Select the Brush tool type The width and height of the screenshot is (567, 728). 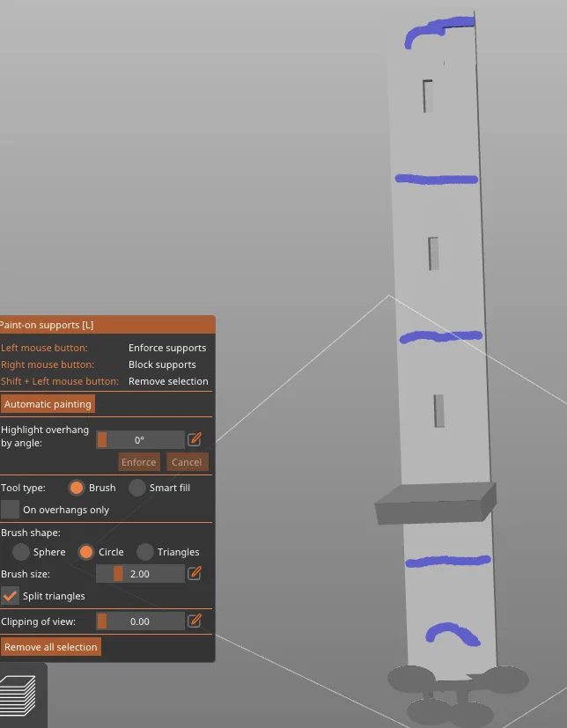(x=76, y=488)
